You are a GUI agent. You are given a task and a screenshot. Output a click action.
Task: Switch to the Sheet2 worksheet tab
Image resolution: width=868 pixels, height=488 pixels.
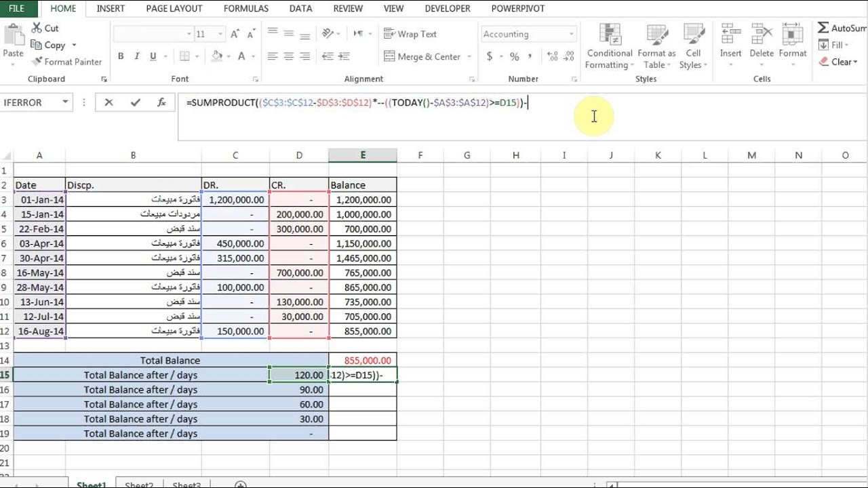(139, 485)
